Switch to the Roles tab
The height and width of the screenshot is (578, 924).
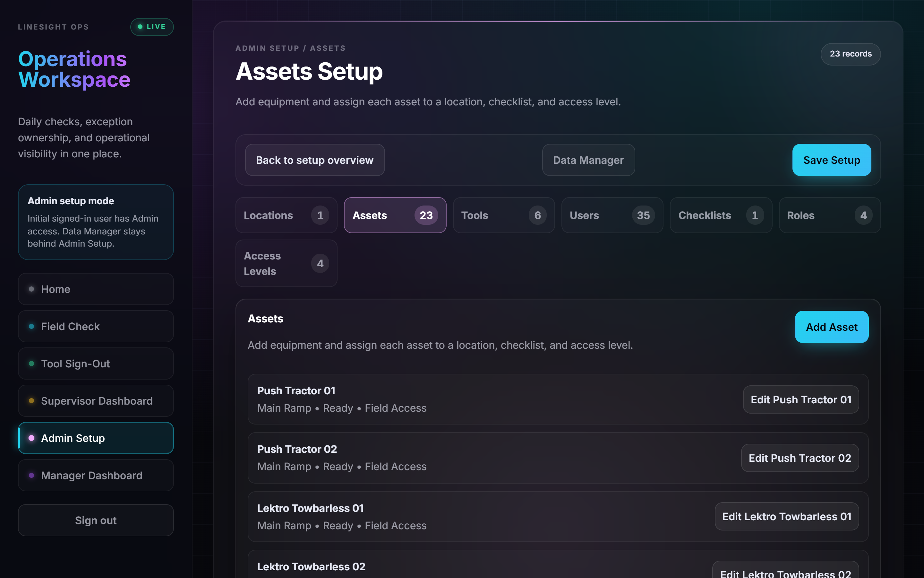830,215
